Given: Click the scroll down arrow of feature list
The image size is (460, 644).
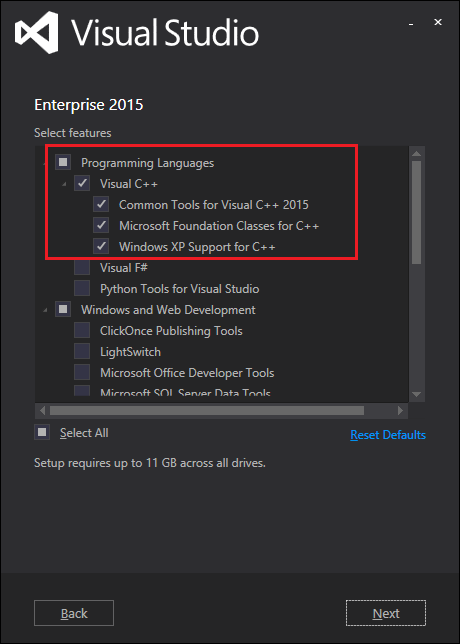Looking at the screenshot, I should tap(416, 394).
